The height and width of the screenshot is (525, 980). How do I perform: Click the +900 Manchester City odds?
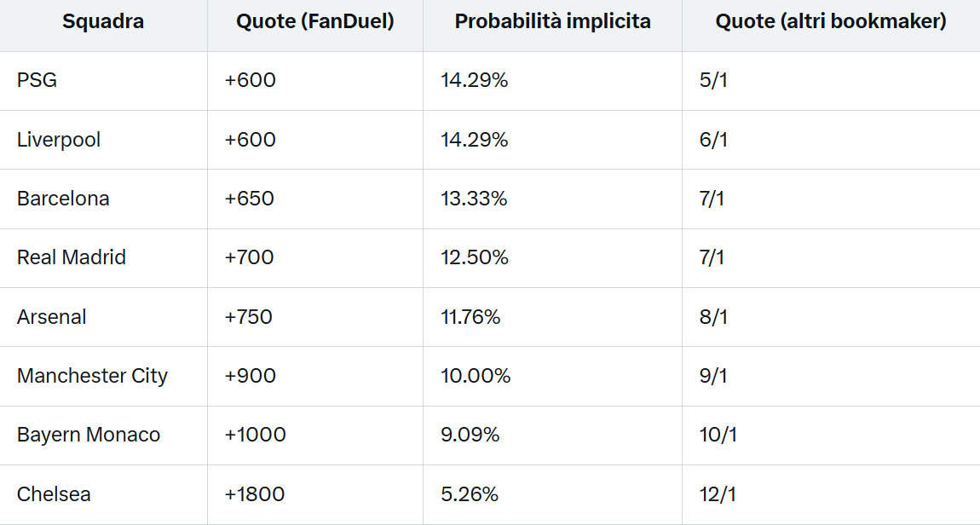[251, 376]
